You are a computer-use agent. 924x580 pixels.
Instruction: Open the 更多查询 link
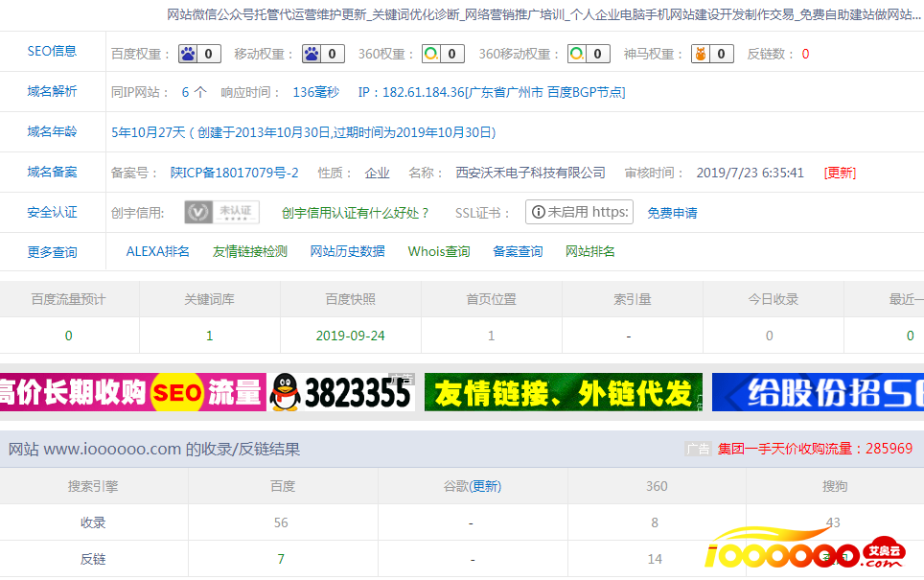pyautogui.click(x=52, y=252)
